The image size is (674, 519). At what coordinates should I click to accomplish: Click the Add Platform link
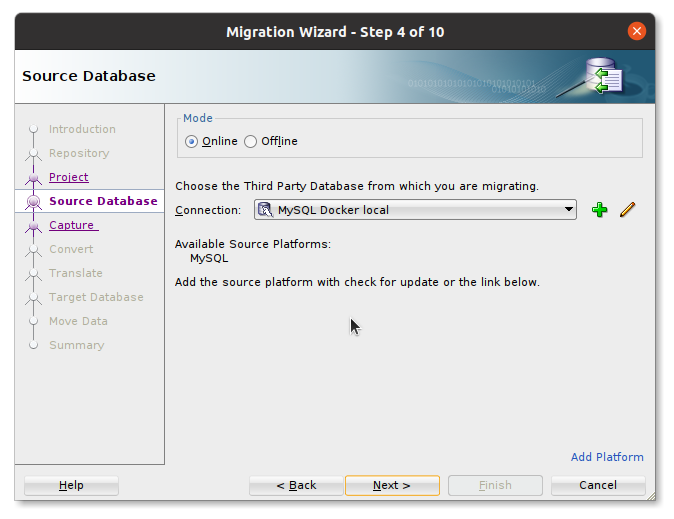click(x=607, y=457)
